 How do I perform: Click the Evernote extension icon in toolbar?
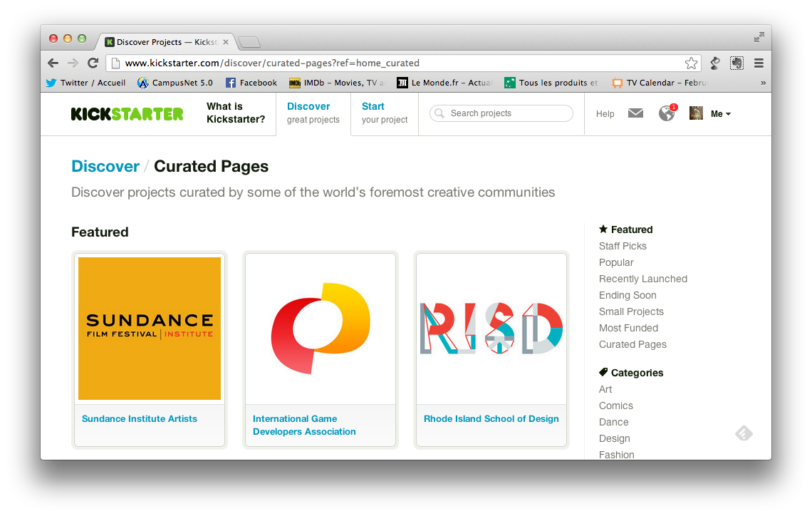point(736,63)
